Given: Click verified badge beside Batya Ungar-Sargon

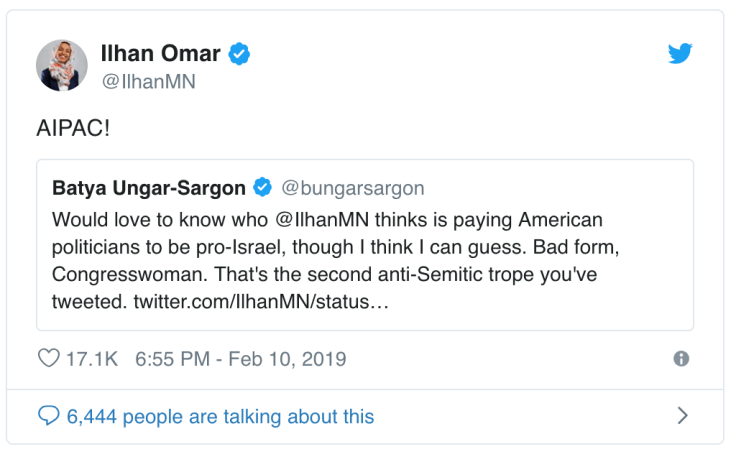Looking at the screenshot, I should click(x=263, y=187).
